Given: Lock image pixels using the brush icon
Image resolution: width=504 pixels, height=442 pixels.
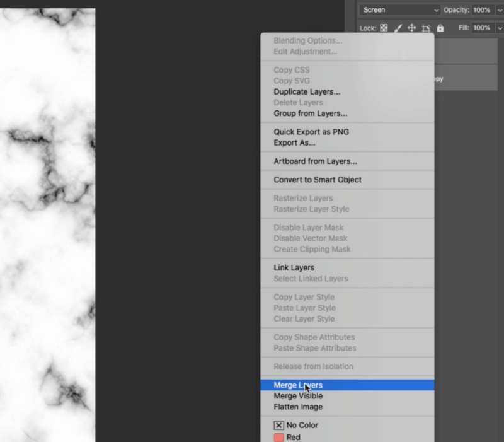Looking at the screenshot, I should pyautogui.click(x=399, y=28).
